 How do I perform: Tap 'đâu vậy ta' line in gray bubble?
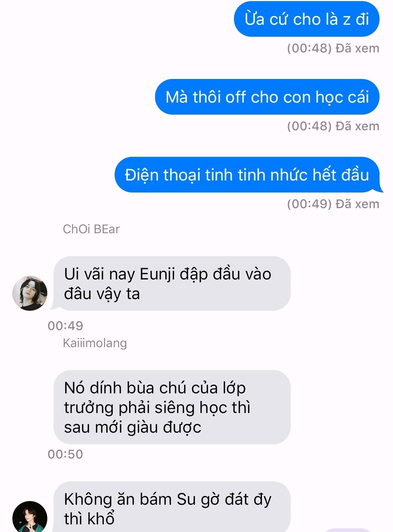tap(102, 294)
